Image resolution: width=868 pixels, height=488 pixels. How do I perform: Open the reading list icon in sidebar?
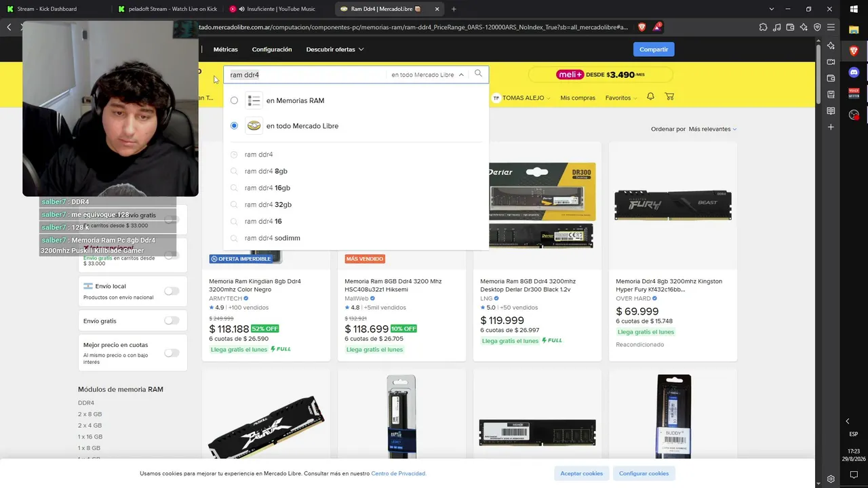831,110
